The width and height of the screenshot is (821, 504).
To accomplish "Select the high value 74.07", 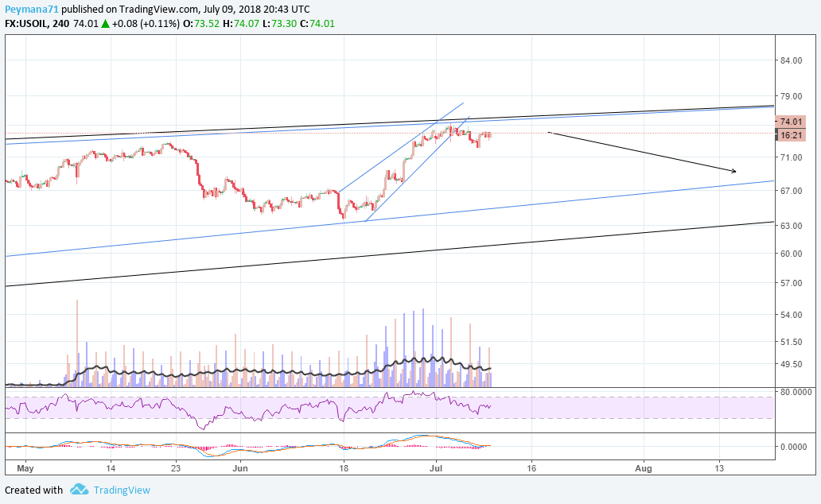I will point(246,24).
